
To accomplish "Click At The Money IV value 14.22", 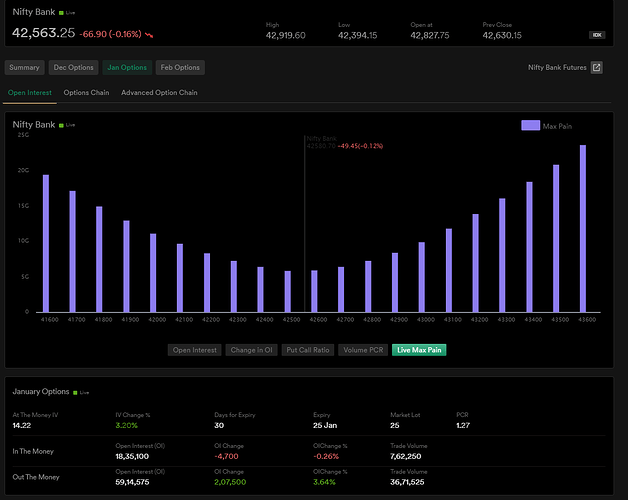I will [22, 425].
